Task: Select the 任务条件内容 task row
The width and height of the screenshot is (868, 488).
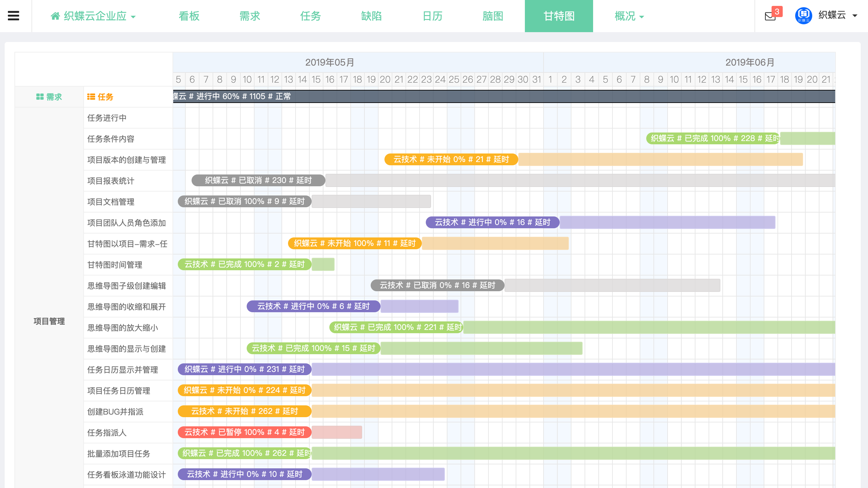Action: click(128, 139)
